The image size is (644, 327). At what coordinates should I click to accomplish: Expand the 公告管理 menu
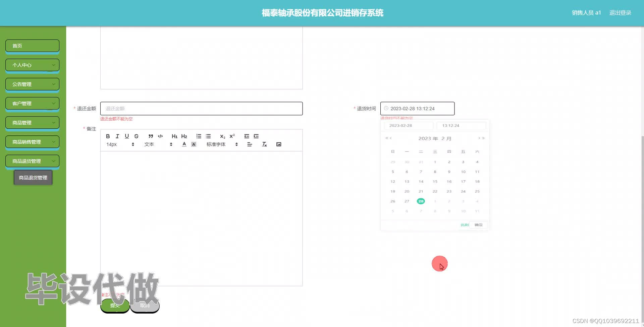pyautogui.click(x=32, y=84)
